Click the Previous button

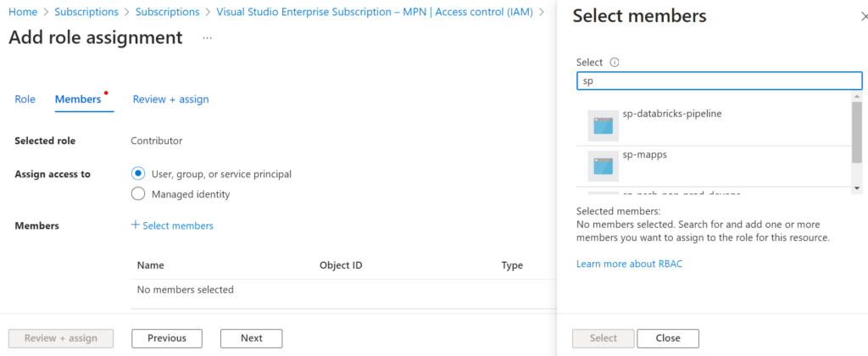click(x=167, y=338)
